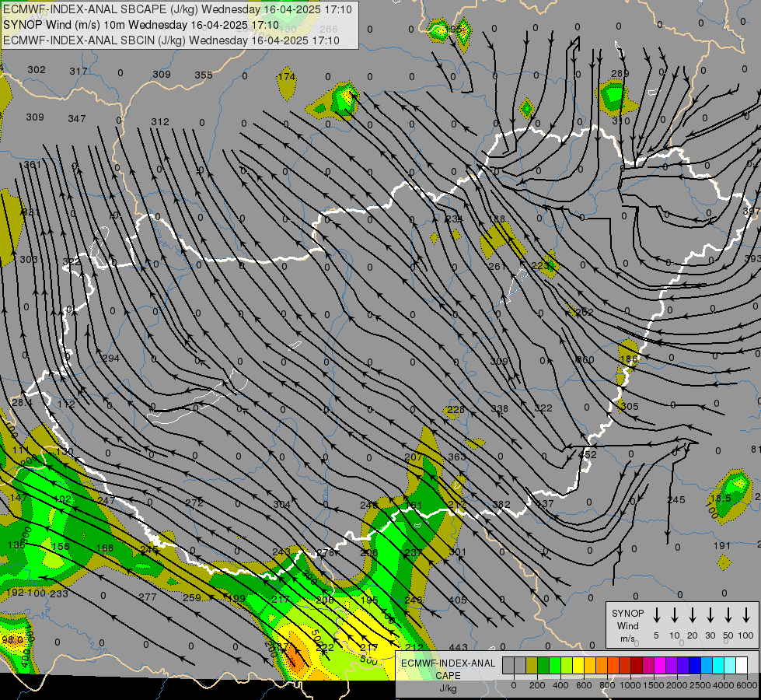Viewport: 761px width, 700px height.
Task: Click the 6000 tick label on CAPE scale
Action: [x=748, y=685]
